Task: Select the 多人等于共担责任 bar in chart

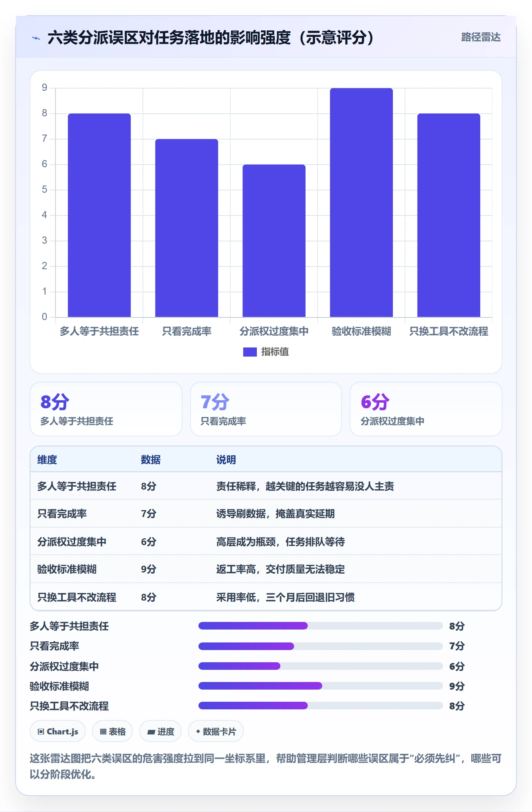Action: click(x=99, y=215)
